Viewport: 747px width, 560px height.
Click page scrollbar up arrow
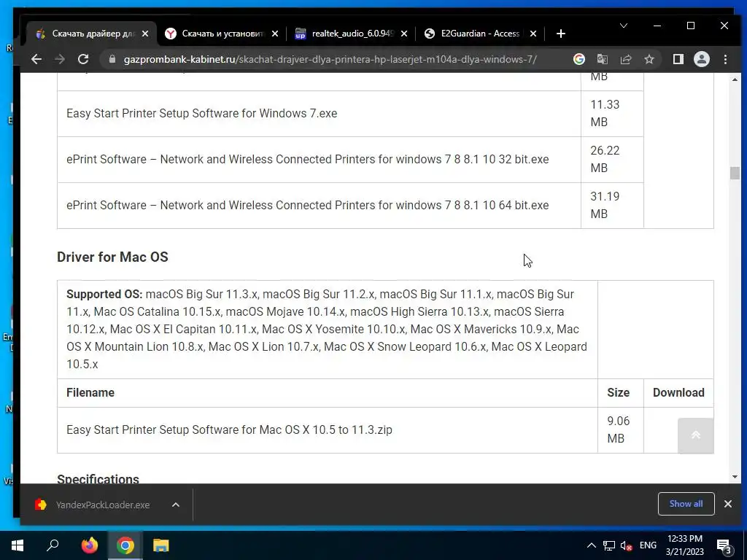pyautogui.click(x=735, y=79)
